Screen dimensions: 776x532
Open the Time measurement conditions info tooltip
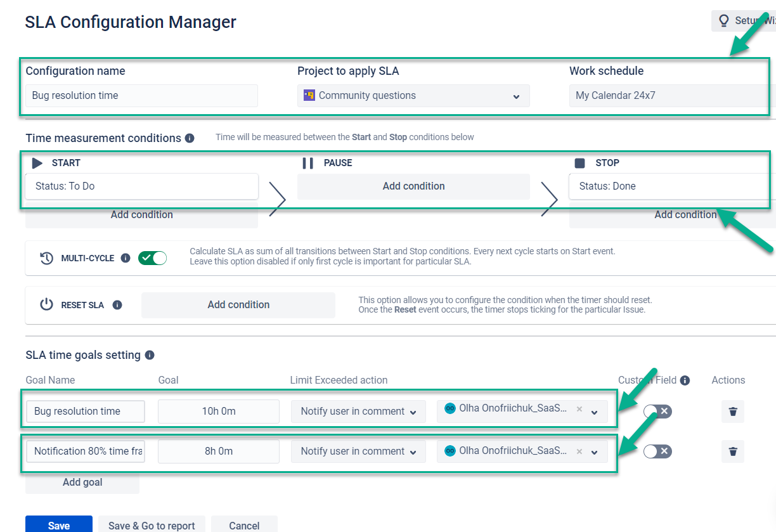(x=188, y=138)
